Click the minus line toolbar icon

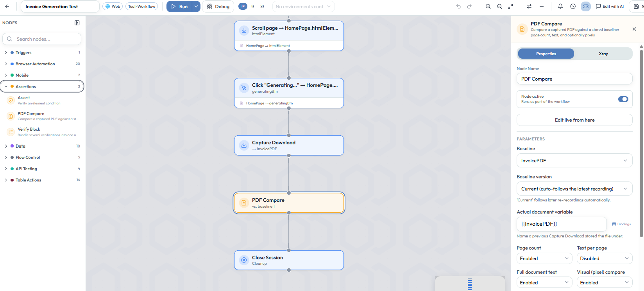542,6
